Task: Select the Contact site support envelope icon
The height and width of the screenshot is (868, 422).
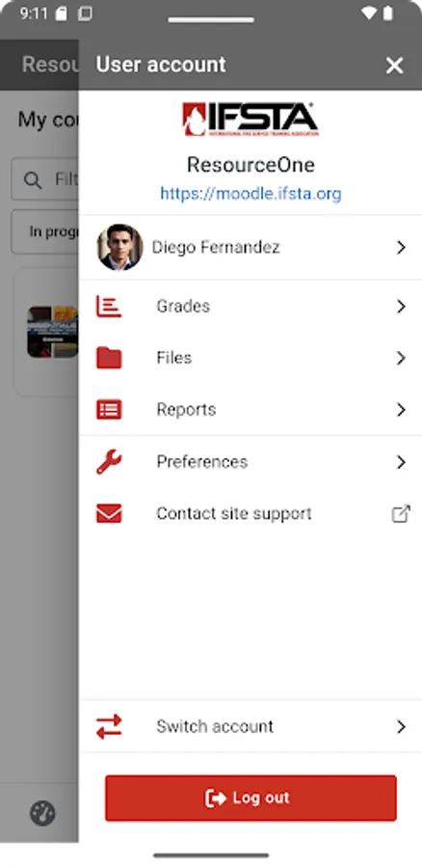Action: point(109,514)
